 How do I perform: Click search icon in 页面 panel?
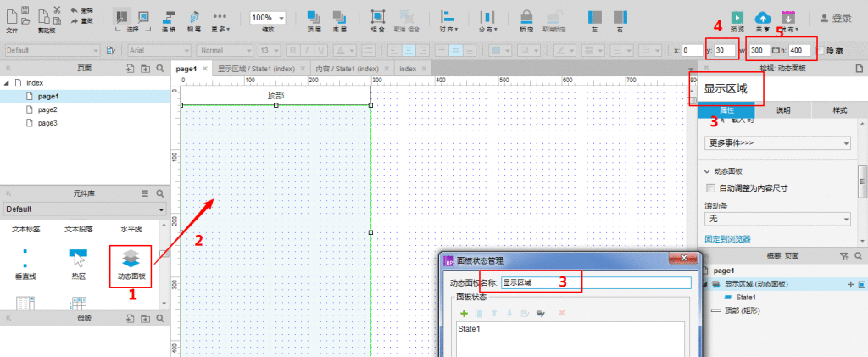click(160, 69)
